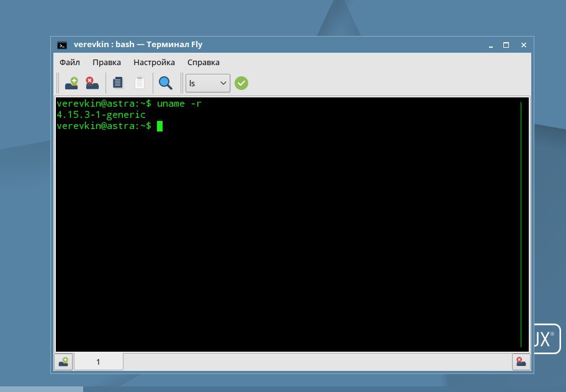
Task: Place cursor at the active prompt block
Action: 160,126
